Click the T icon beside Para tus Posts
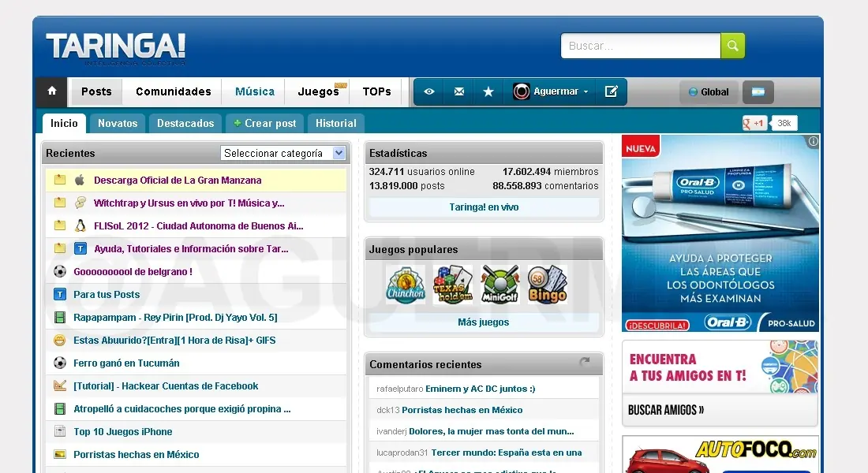868x473 pixels. [x=60, y=294]
